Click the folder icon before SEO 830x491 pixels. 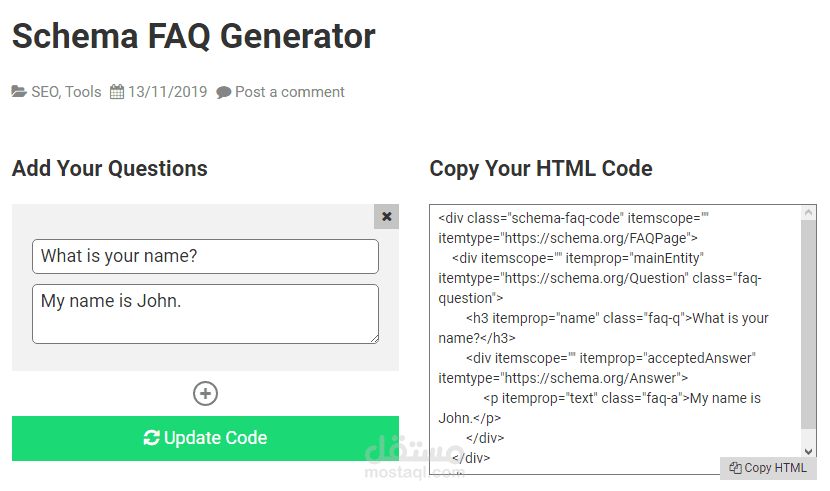coord(19,92)
